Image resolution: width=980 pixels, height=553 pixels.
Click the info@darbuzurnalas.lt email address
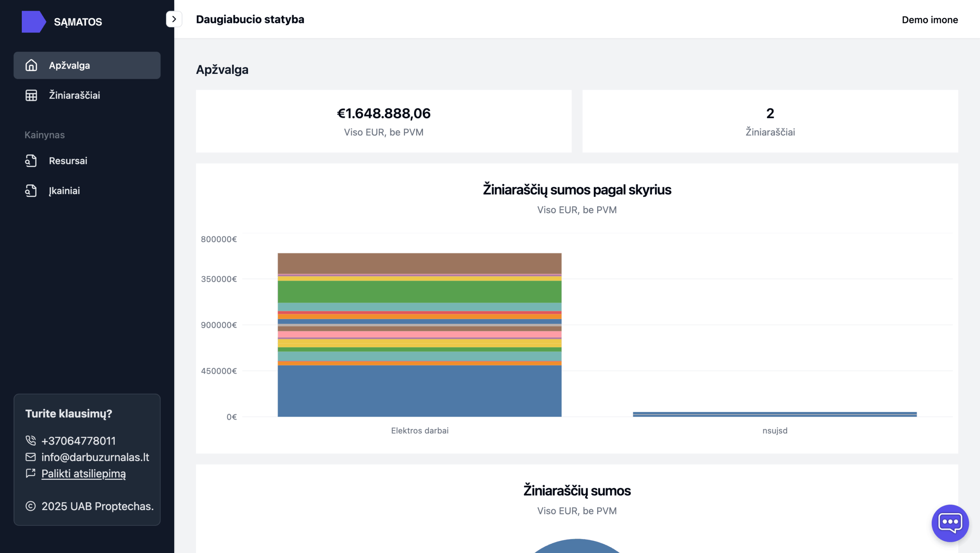tap(95, 457)
